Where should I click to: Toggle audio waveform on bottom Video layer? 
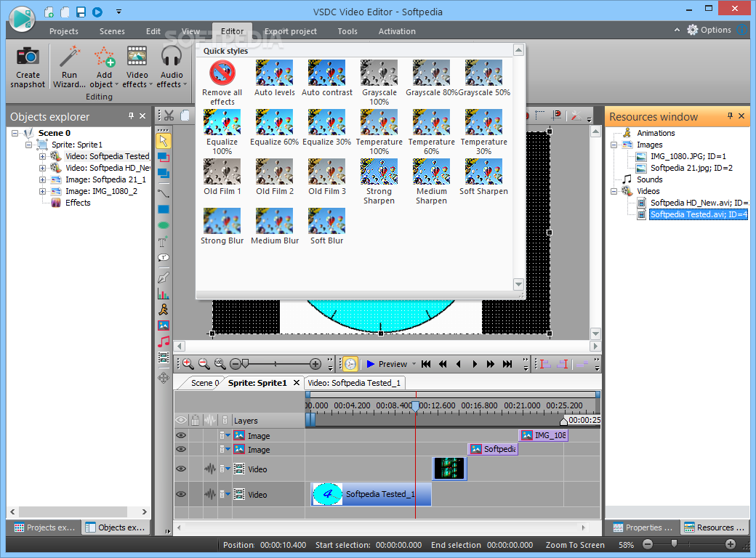click(x=210, y=494)
